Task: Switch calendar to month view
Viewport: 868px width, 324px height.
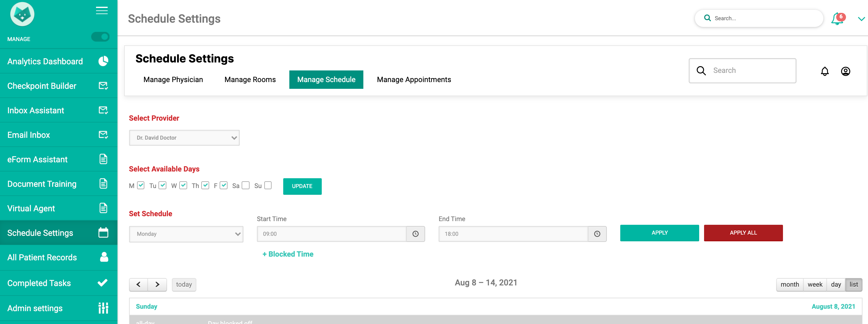Action: 790,284
